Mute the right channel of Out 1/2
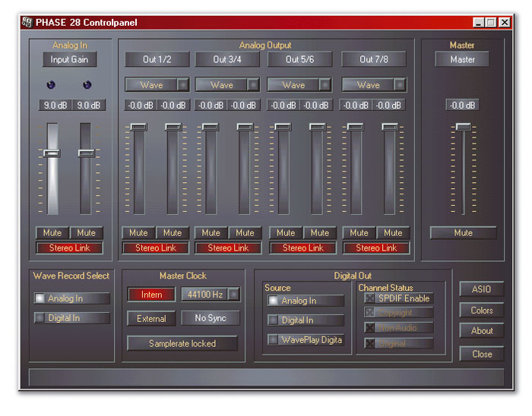This screenshot has width=532, height=416. [x=173, y=233]
